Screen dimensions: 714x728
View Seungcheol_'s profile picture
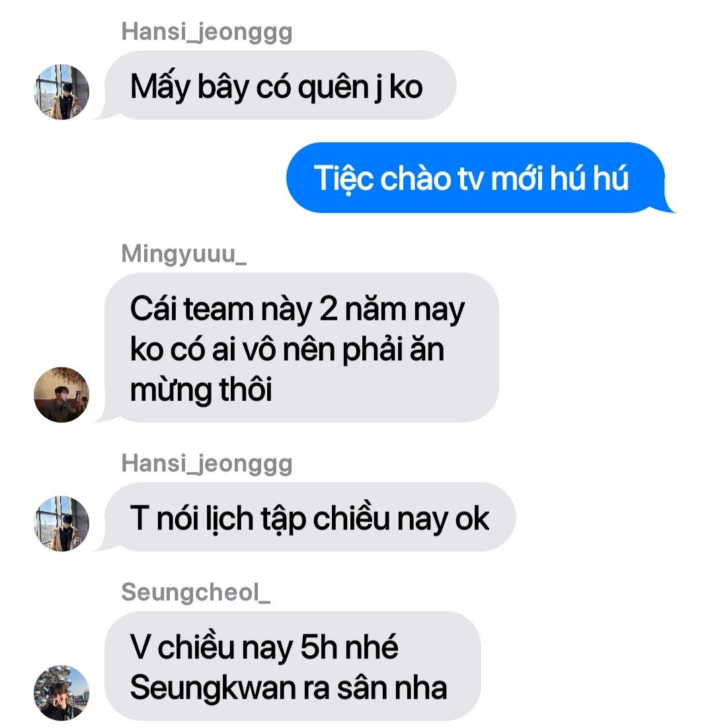point(61,693)
